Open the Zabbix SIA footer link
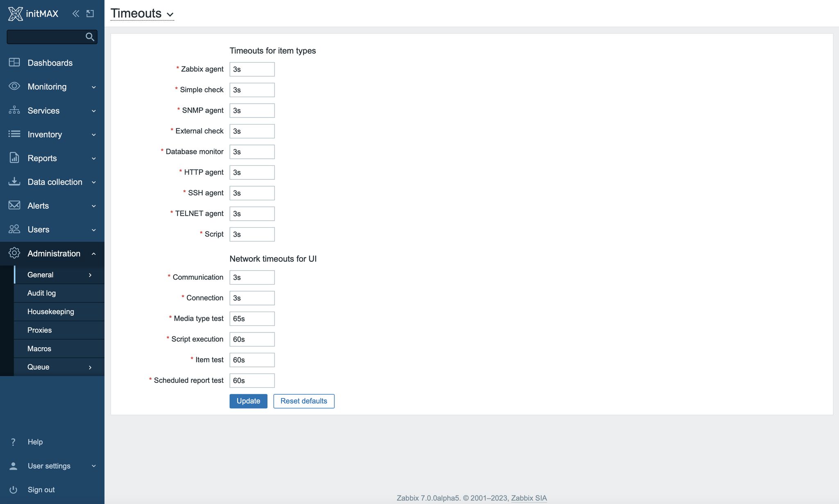 tap(528, 498)
